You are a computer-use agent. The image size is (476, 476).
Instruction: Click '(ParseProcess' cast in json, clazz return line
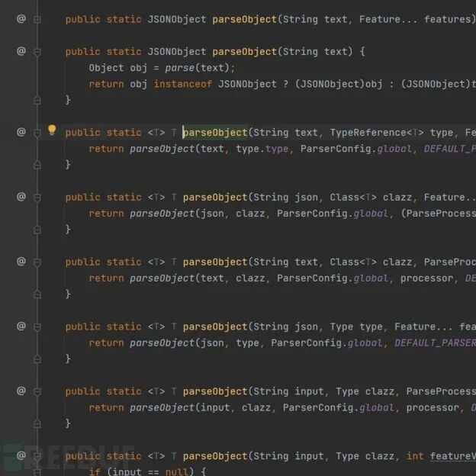[x=439, y=214]
